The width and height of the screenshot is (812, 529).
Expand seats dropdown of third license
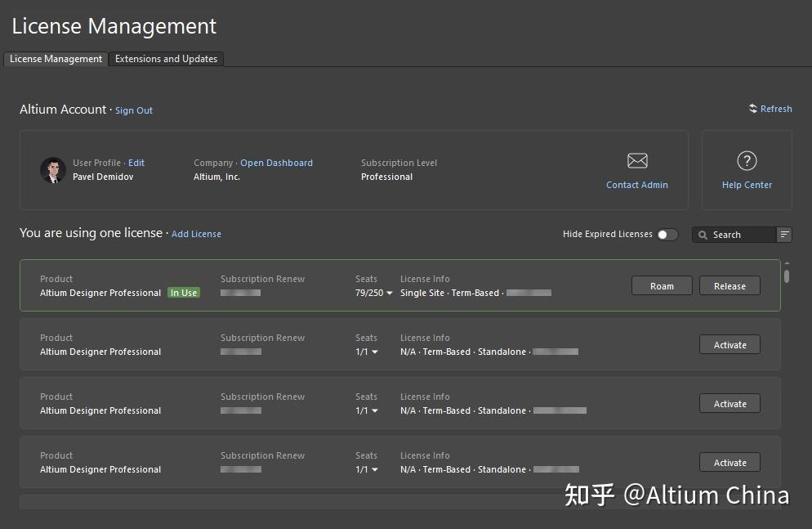coord(375,411)
